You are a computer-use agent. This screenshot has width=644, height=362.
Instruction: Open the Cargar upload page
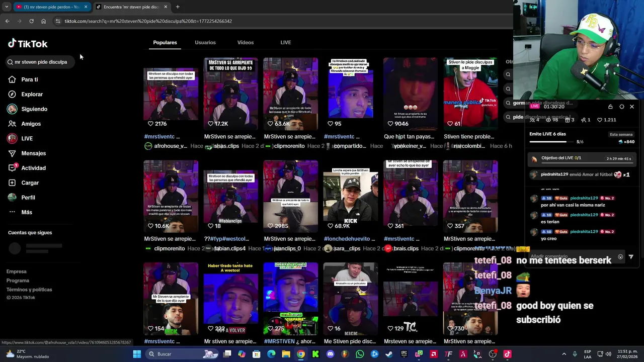pos(23,183)
